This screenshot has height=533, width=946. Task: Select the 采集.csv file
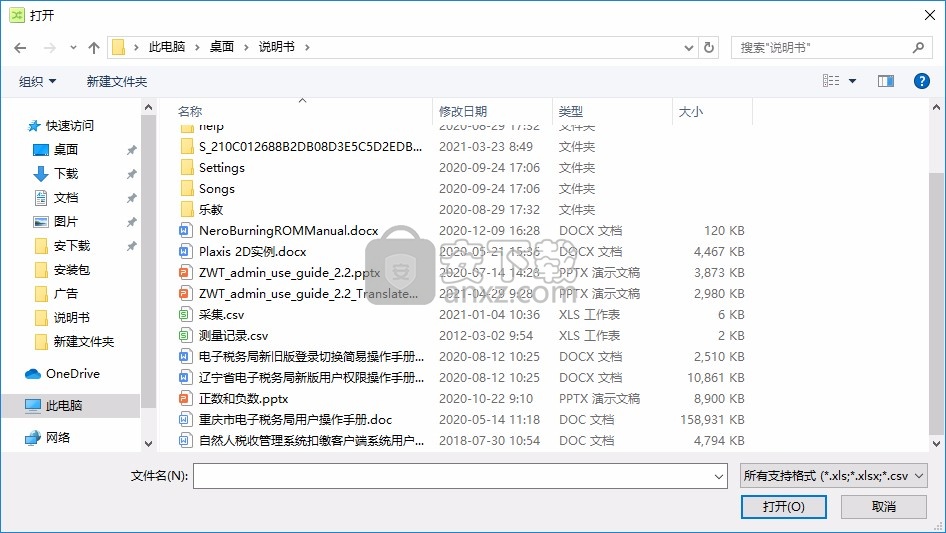[221, 314]
